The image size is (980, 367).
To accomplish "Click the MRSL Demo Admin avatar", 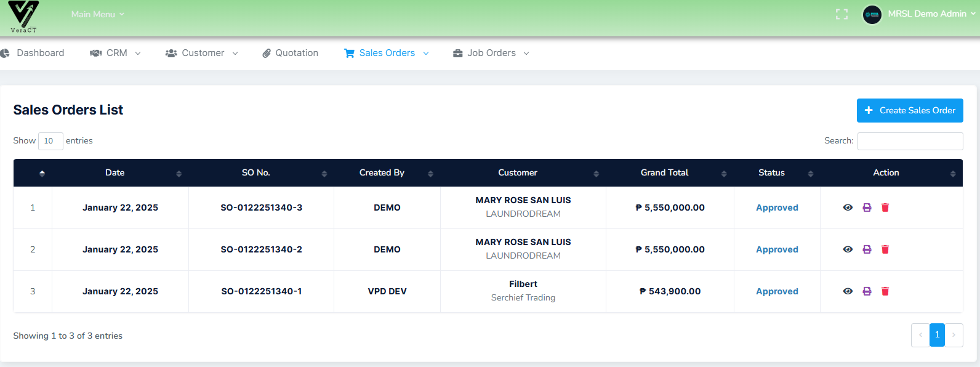I will click(x=872, y=14).
